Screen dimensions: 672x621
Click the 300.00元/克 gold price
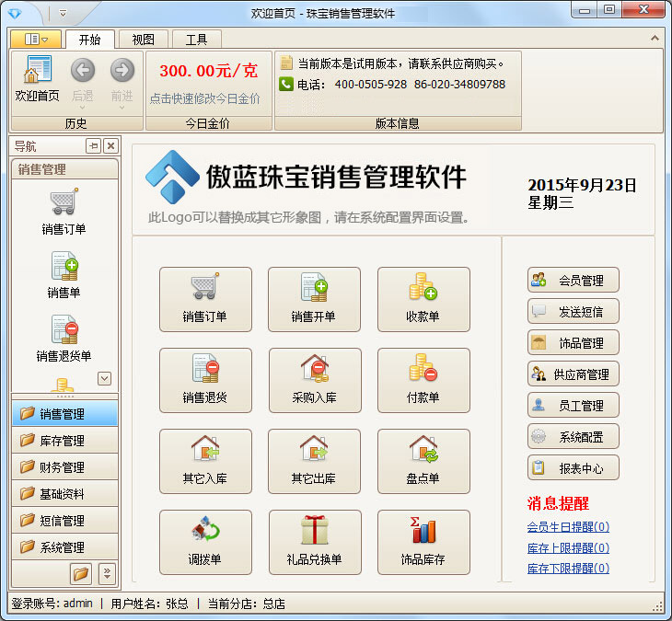click(x=209, y=71)
